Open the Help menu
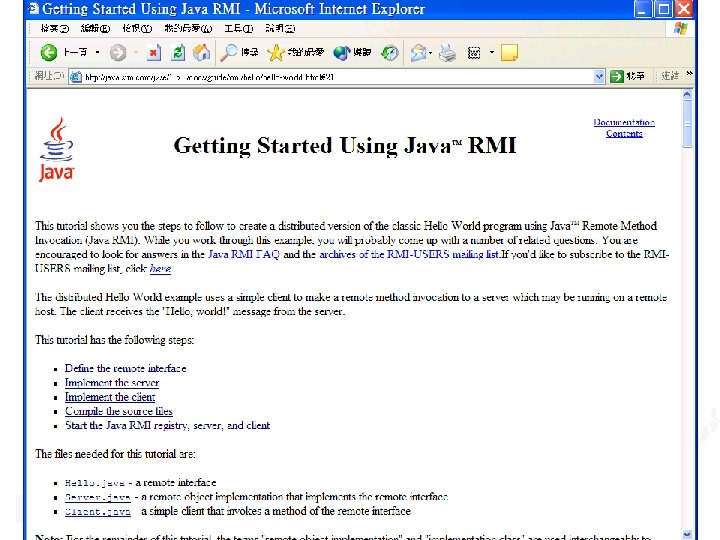The height and width of the screenshot is (540, 720). coord(280,28)
